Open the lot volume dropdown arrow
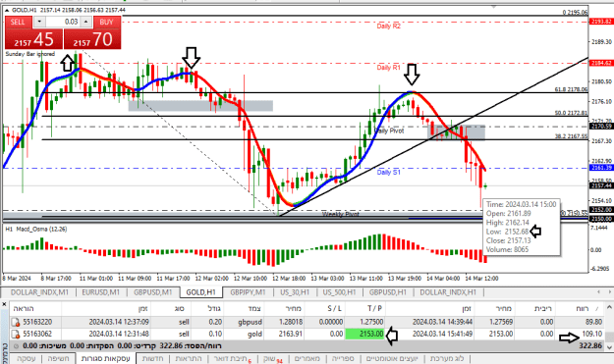The height and width of the screenshot is (364, 614). click(x=39, y=22)
